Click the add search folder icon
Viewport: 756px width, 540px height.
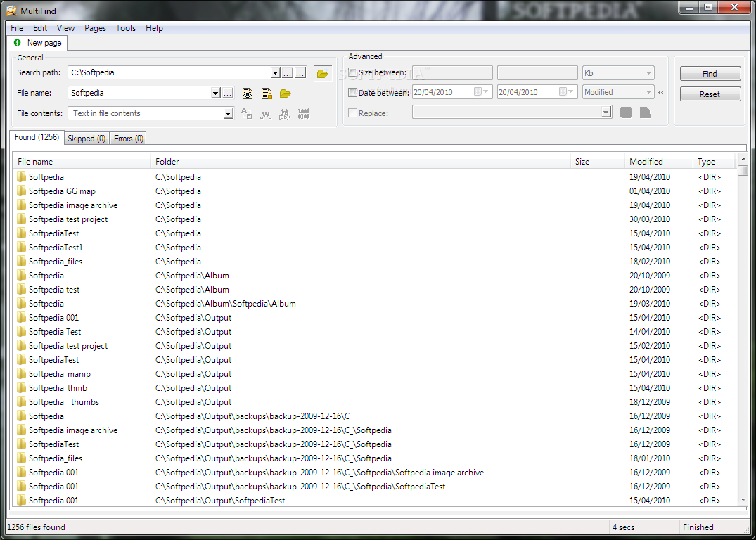323,73
